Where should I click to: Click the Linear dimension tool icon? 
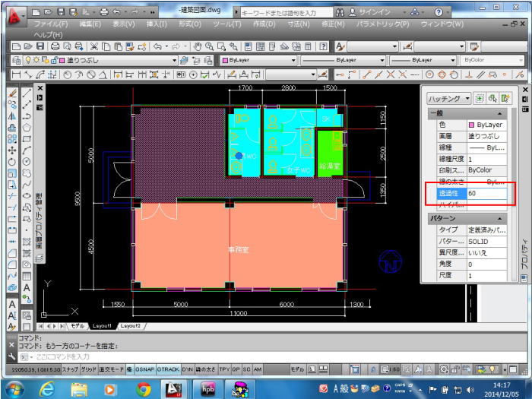16,74
